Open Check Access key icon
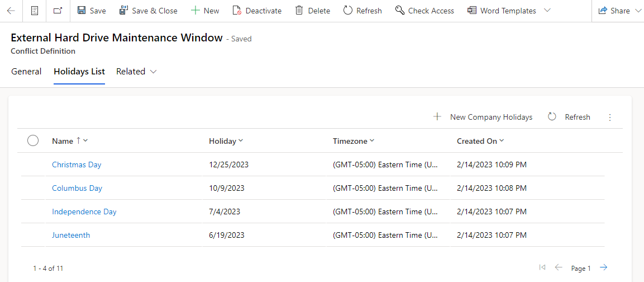 pyautogui.click(x=424, y=11)
